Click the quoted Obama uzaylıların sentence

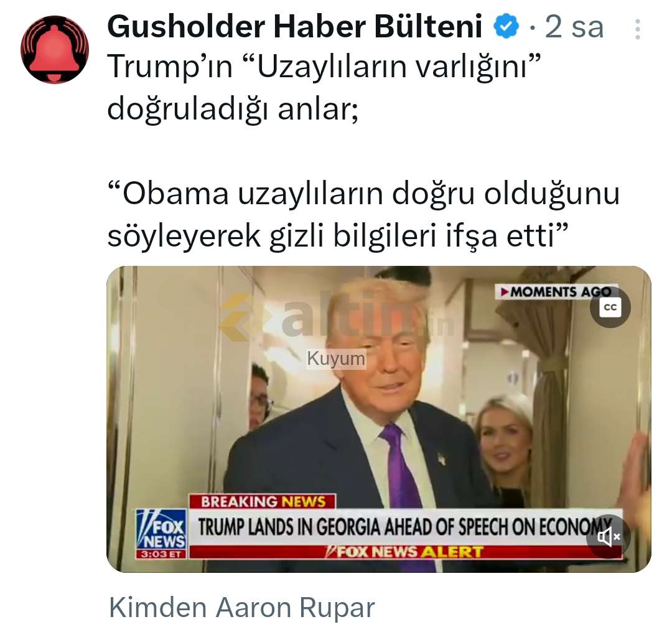pos(363,215)
